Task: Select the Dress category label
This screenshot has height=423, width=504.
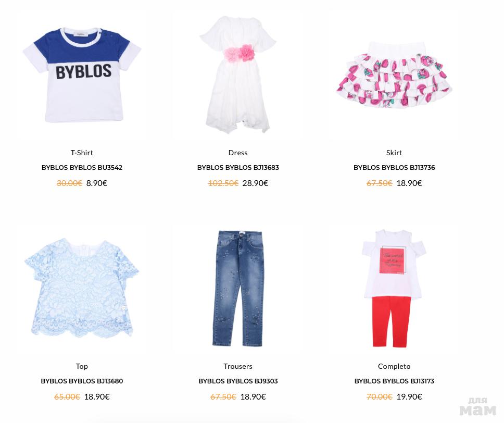Action: [x=238, y=153]
